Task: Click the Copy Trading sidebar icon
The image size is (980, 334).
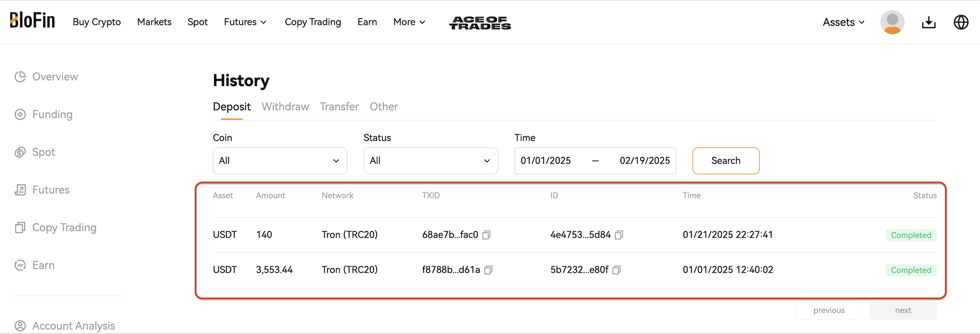Action: coord(20,227)
